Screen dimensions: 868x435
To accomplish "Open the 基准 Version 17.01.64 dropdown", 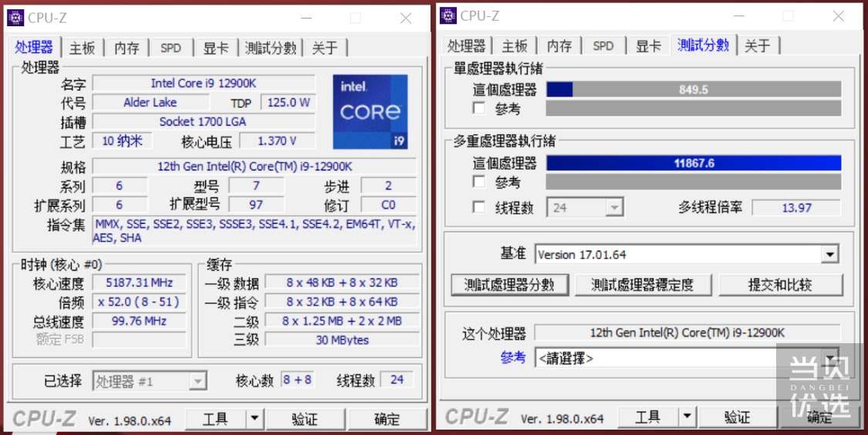I will 687,255.
